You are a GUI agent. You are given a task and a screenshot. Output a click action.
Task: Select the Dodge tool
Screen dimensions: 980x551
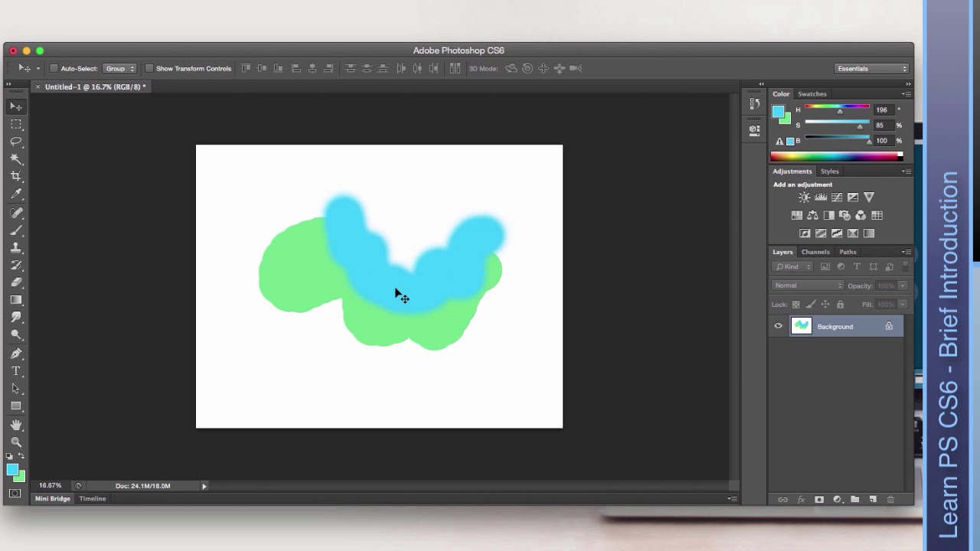tap(16, 334)
